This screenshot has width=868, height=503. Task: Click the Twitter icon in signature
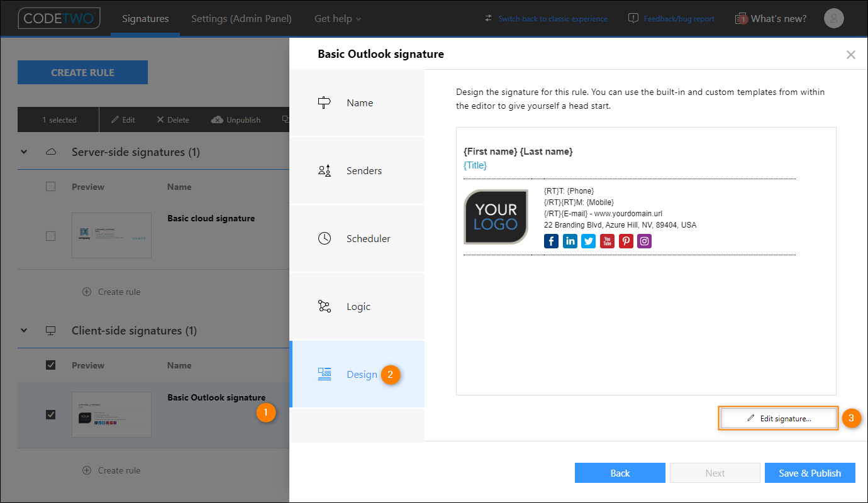[x=588, y=241]
